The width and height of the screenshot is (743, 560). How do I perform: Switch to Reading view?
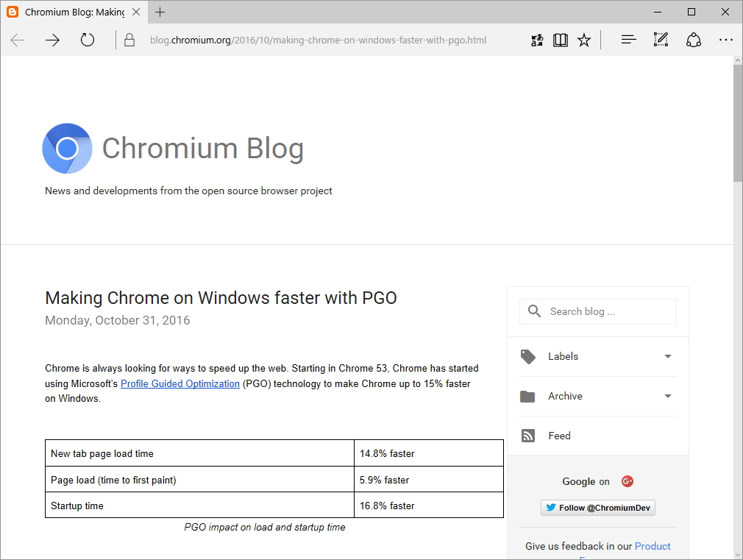click(x=561, y=40)
